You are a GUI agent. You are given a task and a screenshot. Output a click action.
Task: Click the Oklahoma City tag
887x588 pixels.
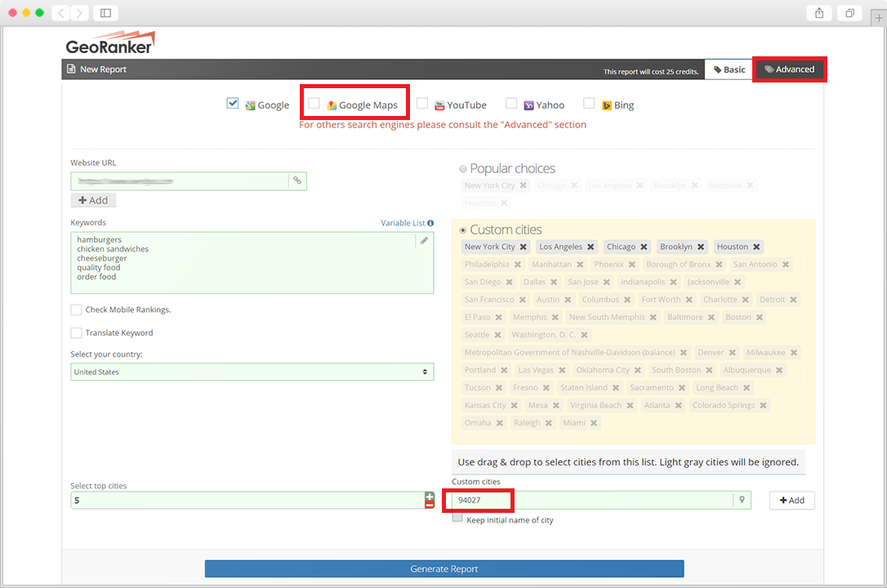[608, 370]
